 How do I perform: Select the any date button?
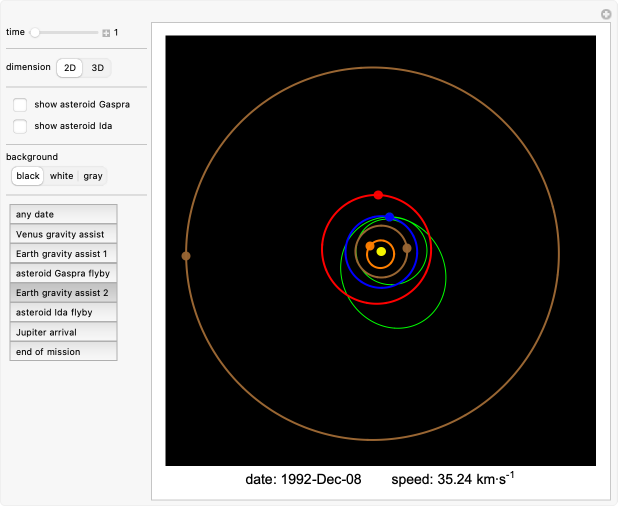[64, 214]
